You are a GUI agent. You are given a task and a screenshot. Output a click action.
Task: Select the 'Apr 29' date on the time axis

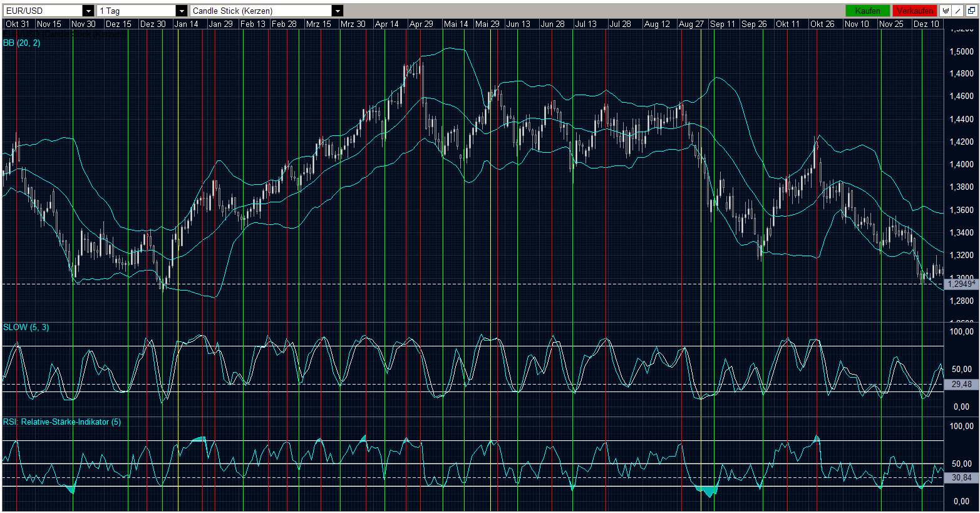pyautogui.click(x=421, y=24)
